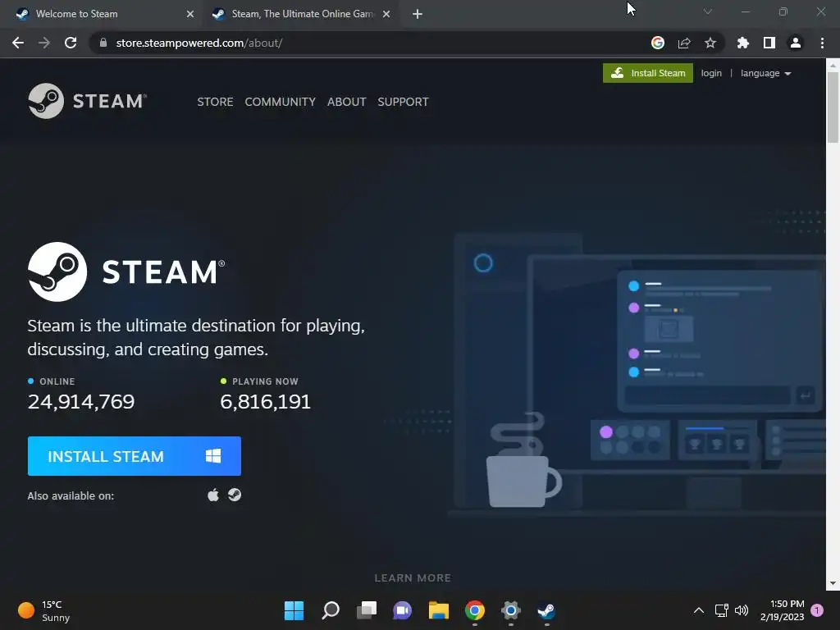Open the volume speaker icon in the tray
This screenshot has height=630, width=840.
[x=742, y=610]
